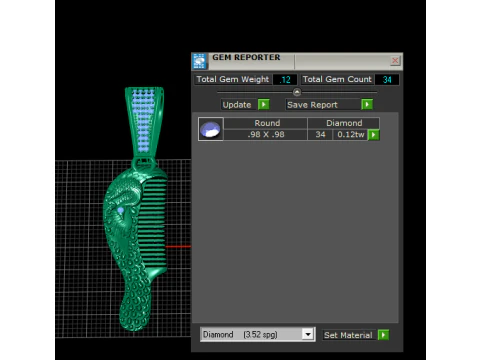Select the round gem thumbnail
Screen dimensions: 480x360
coord(211,129)
